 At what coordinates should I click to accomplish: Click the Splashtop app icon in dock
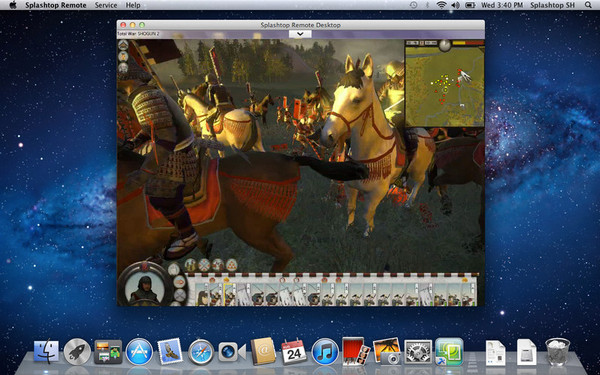(x=449, y=351)
